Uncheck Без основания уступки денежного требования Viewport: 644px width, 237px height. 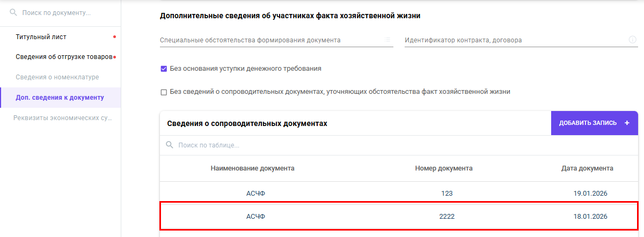click(164, 69)
